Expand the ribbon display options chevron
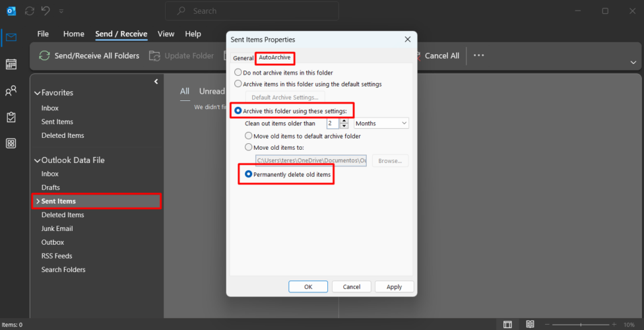Screen dimensions: 644x330 click(x=633, y=62)
